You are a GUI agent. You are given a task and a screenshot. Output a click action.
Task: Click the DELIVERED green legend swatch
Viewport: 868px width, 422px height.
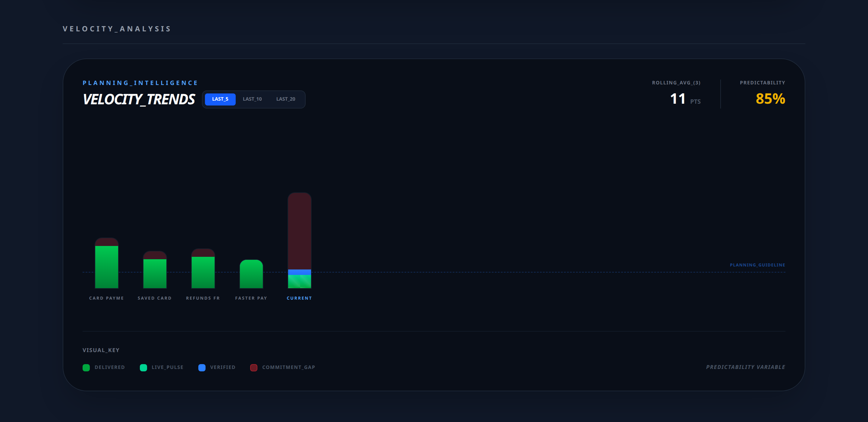[x=86, y=367]
